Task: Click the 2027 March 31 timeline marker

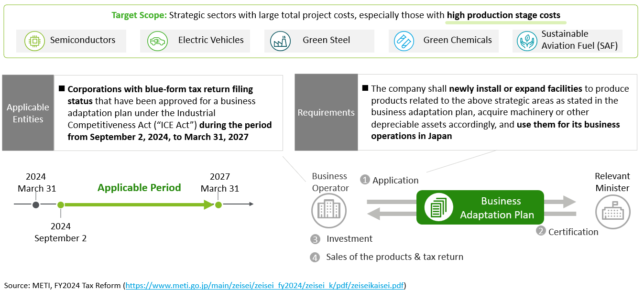Action: coord(218,205)
